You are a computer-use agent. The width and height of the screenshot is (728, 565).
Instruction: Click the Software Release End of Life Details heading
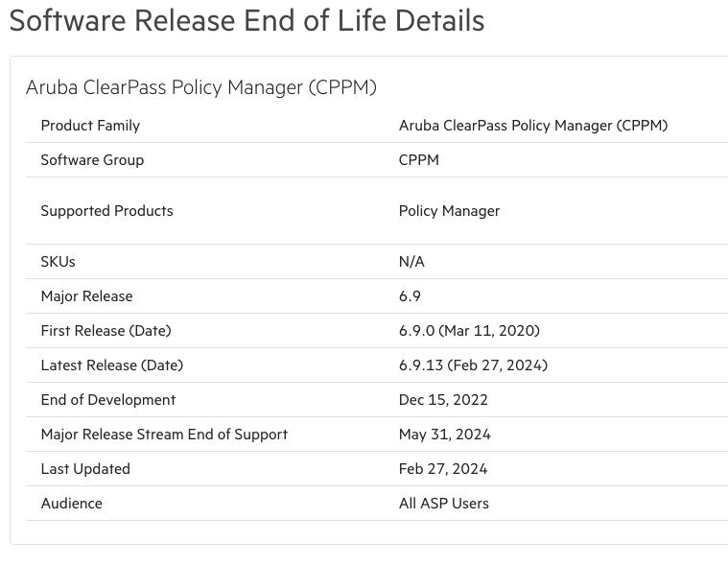tap(247, 21)
